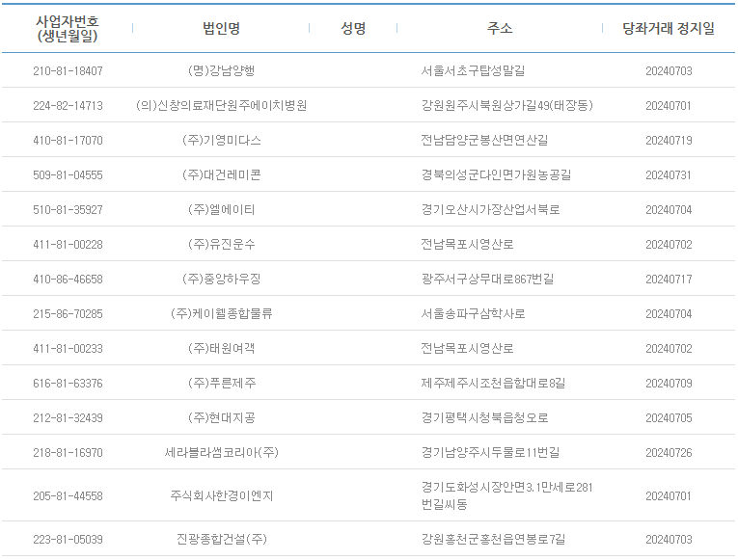Click company name (주)태원여객
Viewport: 738px width, 560px height.
(221, 349)
